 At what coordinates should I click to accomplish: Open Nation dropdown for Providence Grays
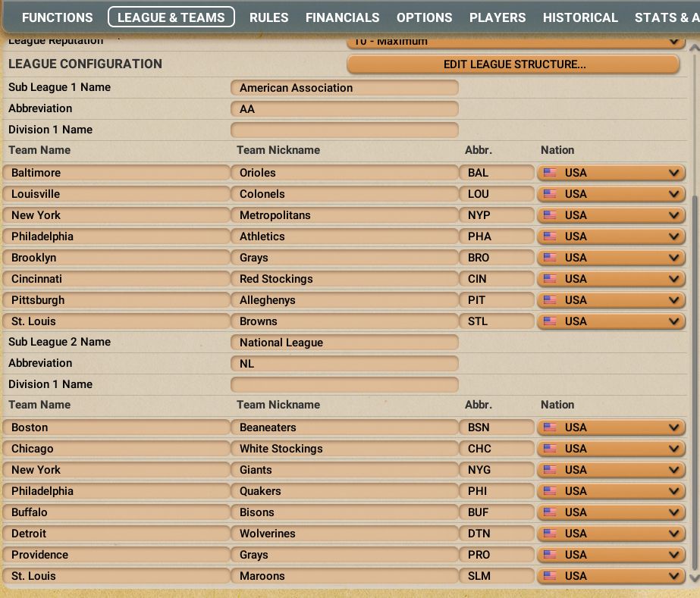click(x=611, y=555)
